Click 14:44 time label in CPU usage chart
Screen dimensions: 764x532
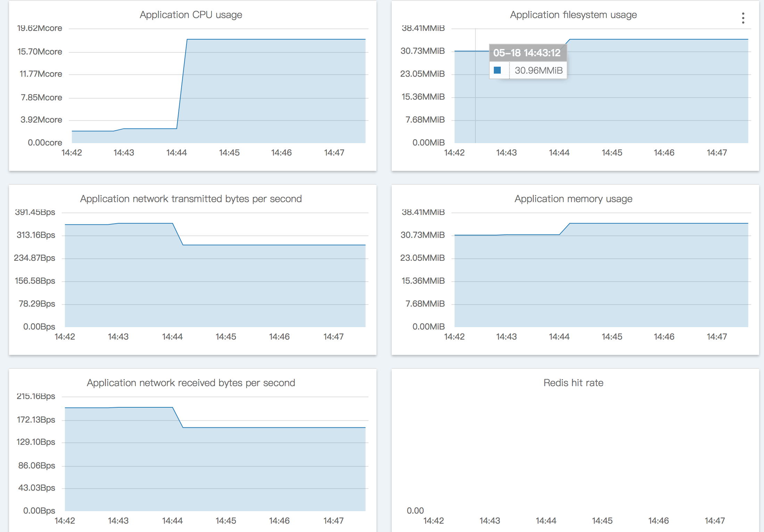point(176,153)
